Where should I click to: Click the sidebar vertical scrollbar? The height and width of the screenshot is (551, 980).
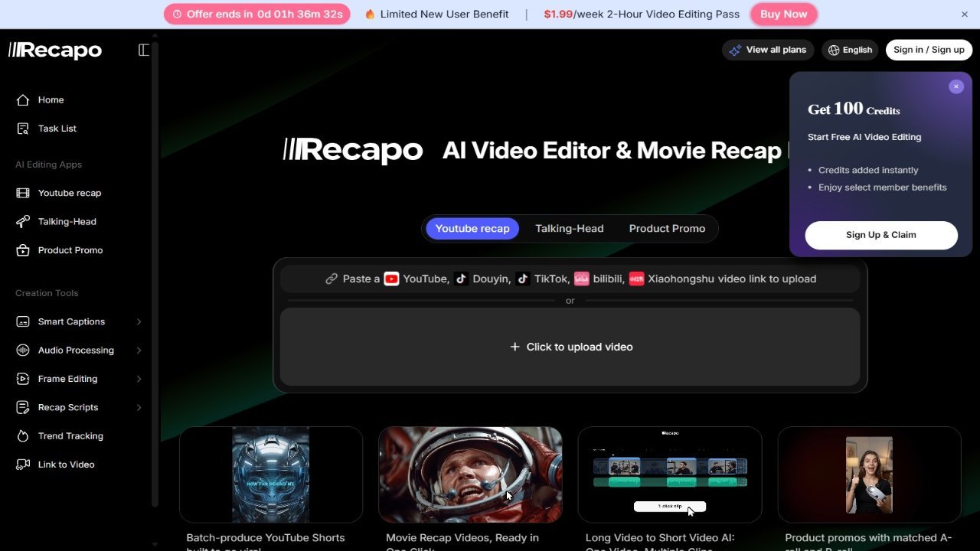pyautogui.click(x=155, y=275)
